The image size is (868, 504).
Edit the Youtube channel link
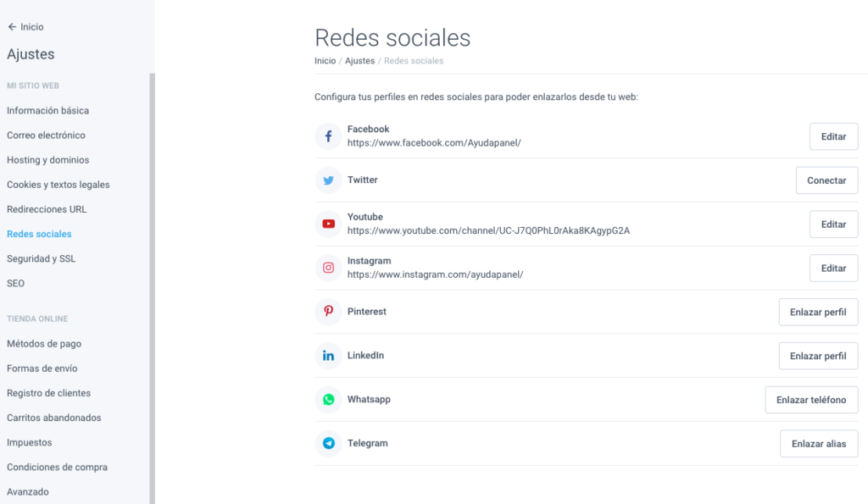pos(834,224)
